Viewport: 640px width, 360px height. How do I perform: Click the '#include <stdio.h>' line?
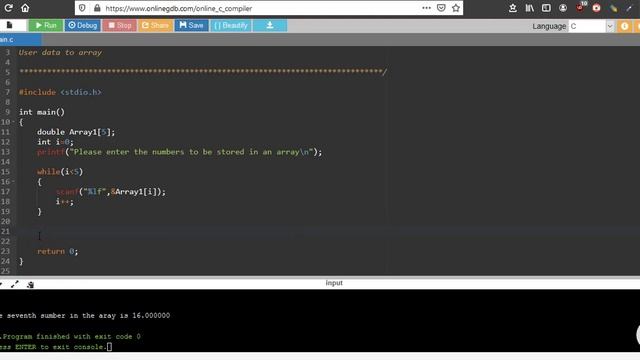click(x=60, y=92)
